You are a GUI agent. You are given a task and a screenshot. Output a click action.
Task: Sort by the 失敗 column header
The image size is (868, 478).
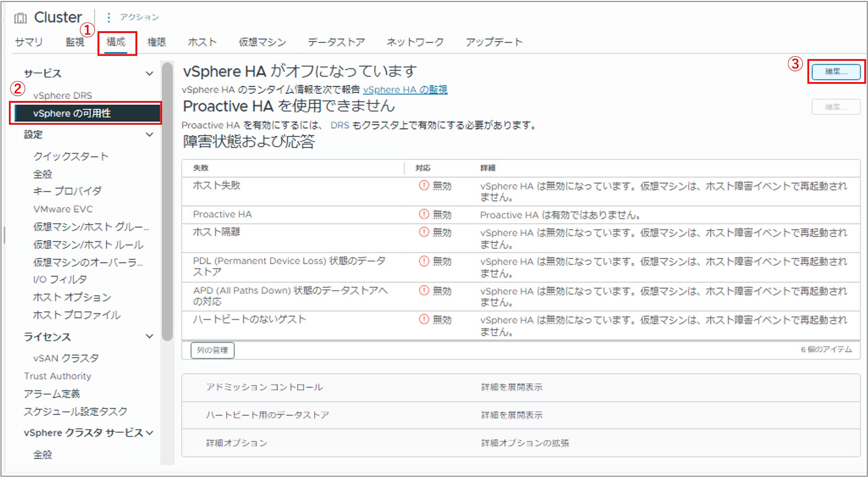[201, 168]
